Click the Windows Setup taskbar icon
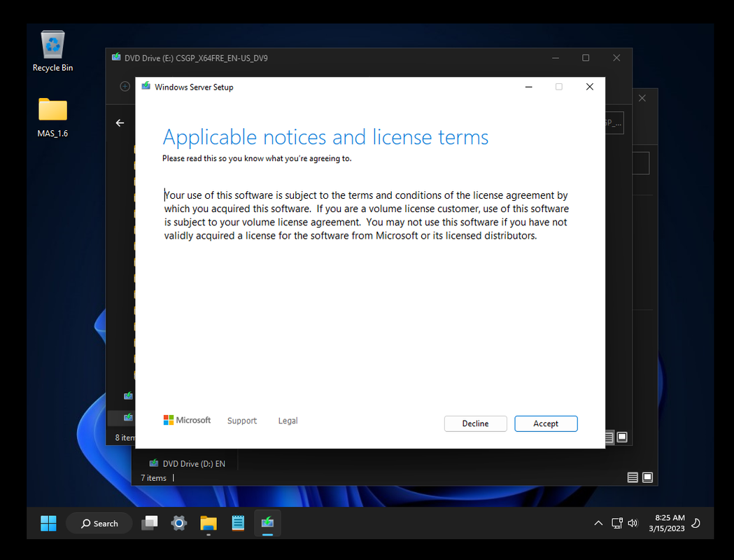Viewport: 734px width, 560px height. 267,523
